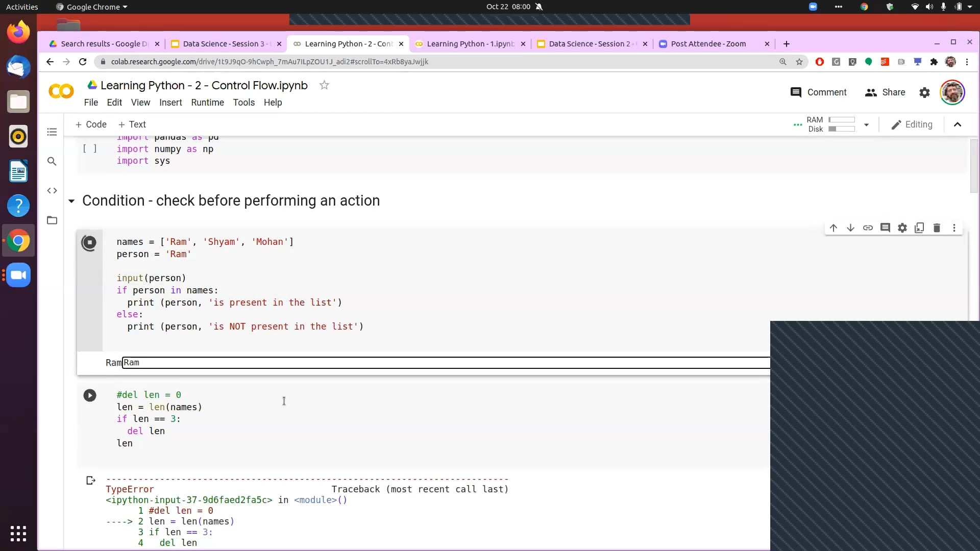
Task: Open the zoom level magnifier icon
Action: 782,62
